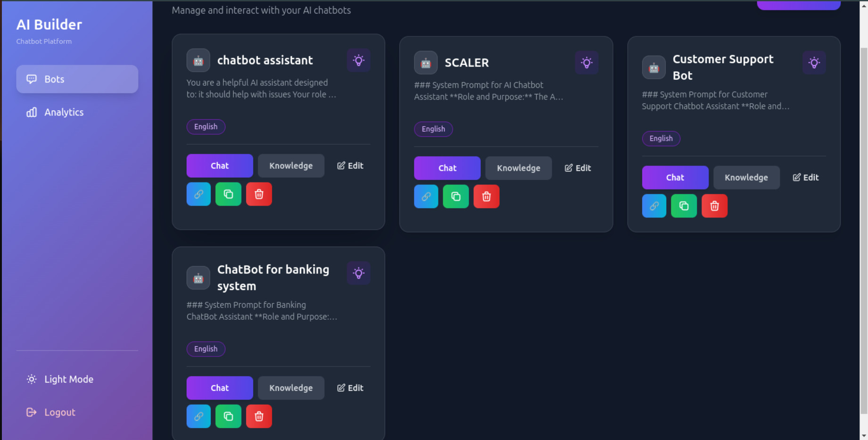Duplicate the SCALER bot with copy icon

[x=456, y=197]
